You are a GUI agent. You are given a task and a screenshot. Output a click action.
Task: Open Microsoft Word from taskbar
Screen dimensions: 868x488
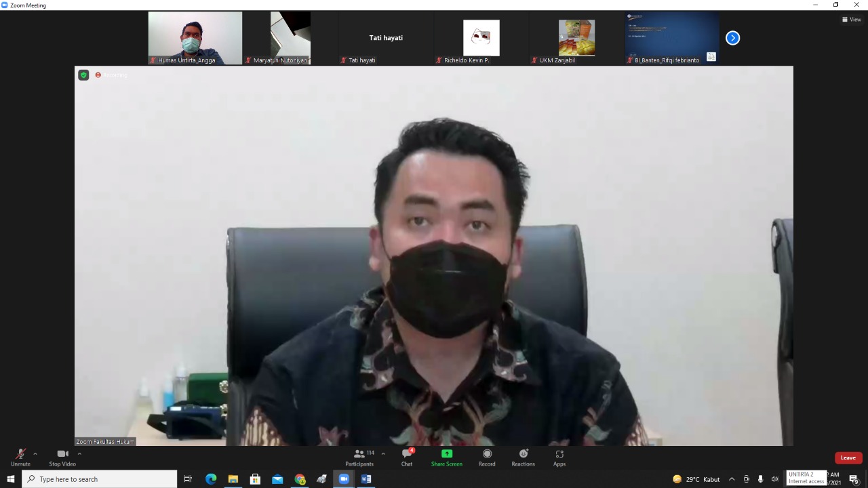pos(366,479)
